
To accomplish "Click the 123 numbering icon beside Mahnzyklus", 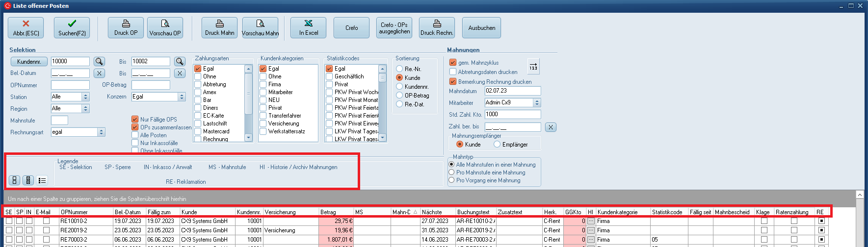I will 533,66.
